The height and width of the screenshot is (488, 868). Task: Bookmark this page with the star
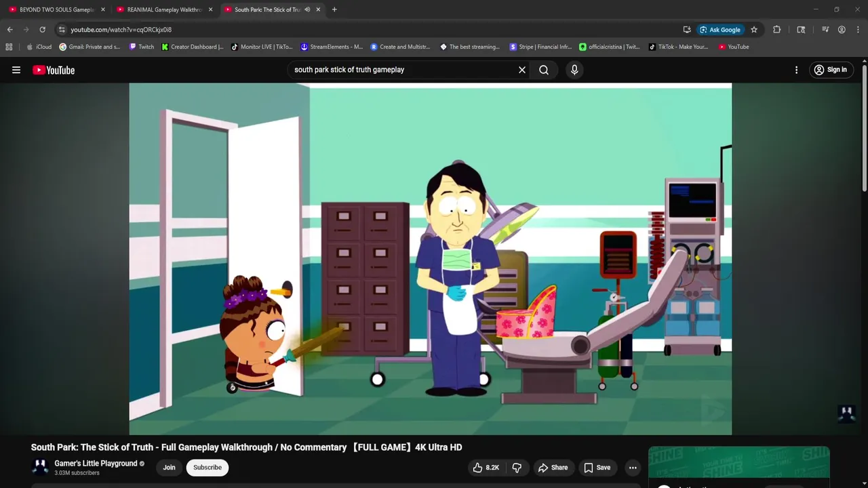click(x=754, y=30)
